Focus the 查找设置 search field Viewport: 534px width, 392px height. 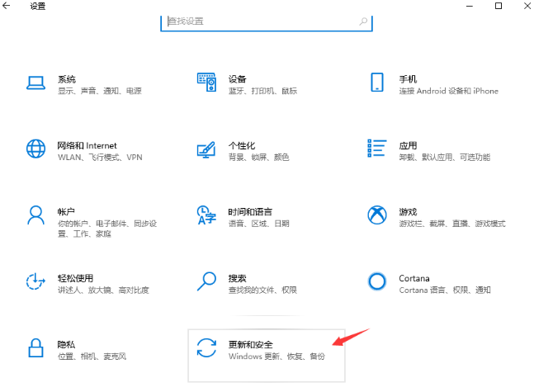(x=267, y=21)
